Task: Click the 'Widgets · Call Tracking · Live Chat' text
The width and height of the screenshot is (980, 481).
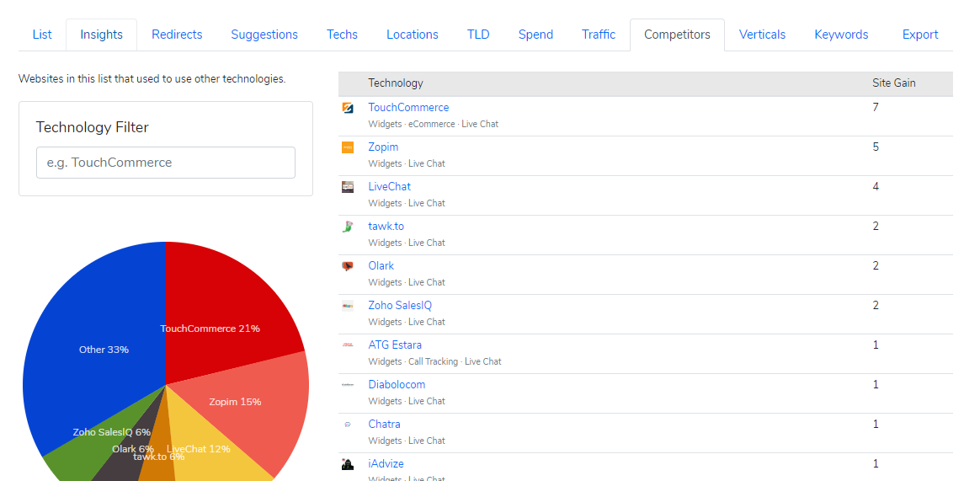Action: (434, 361)
